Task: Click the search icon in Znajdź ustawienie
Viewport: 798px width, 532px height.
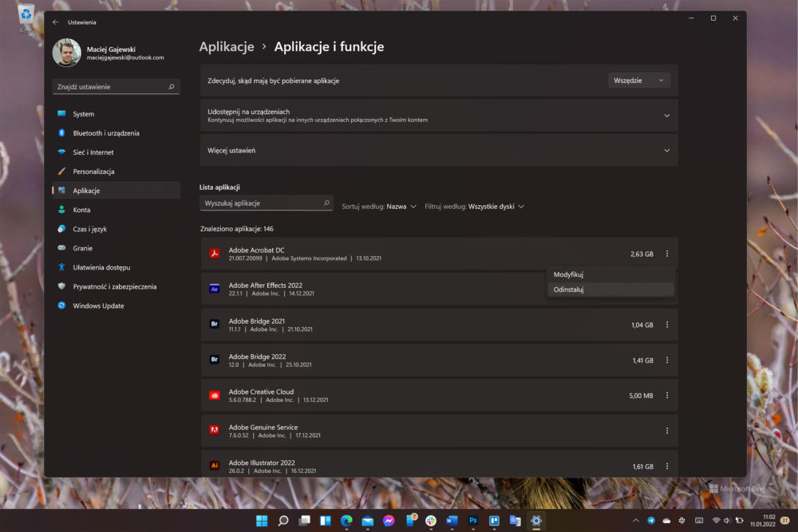Action: 172,87
